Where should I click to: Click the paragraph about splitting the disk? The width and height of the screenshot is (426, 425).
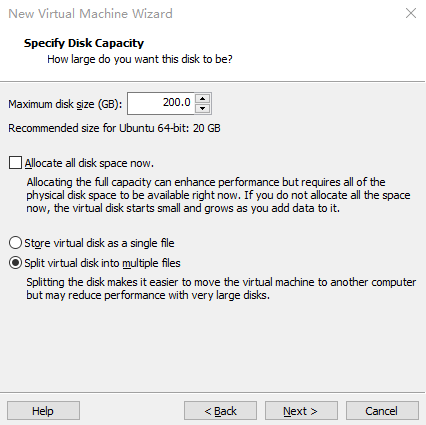pos(221,289)
